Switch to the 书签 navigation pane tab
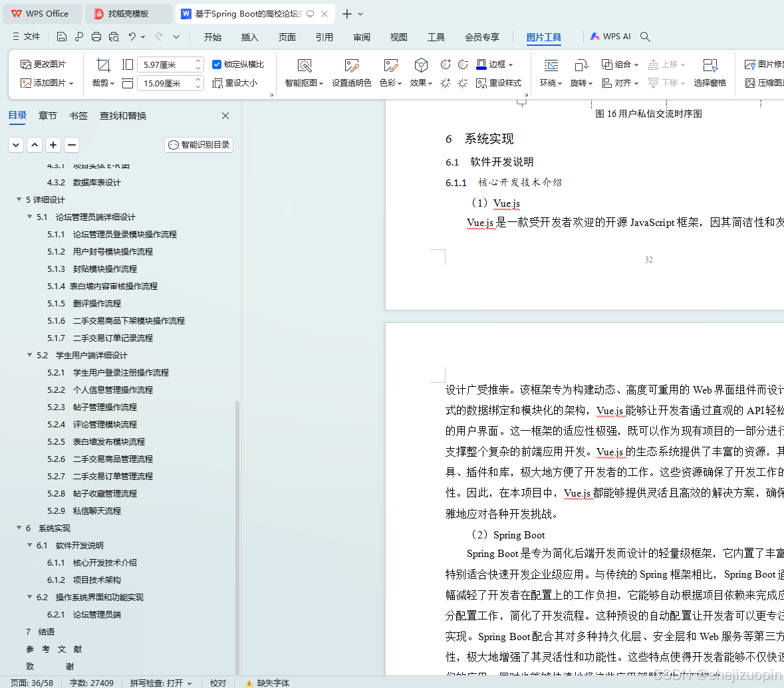Screen dimensions: 784x688 pyautogui.click(x=78, y=116)
